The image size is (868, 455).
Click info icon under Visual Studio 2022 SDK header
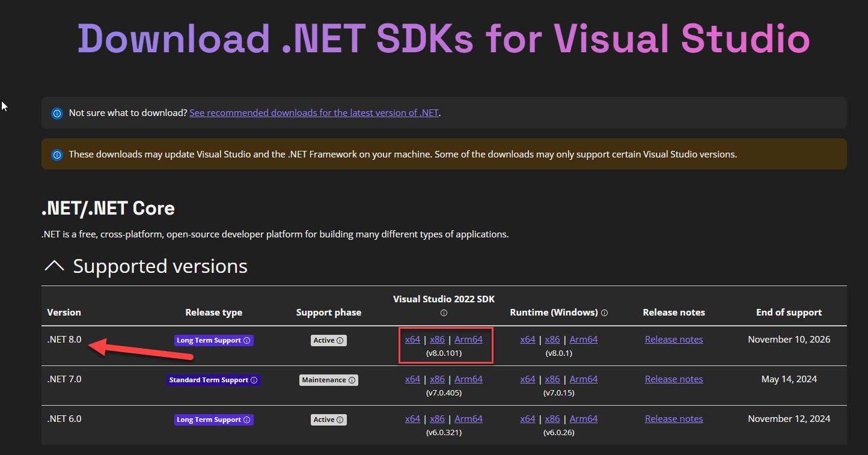[444, 313]
